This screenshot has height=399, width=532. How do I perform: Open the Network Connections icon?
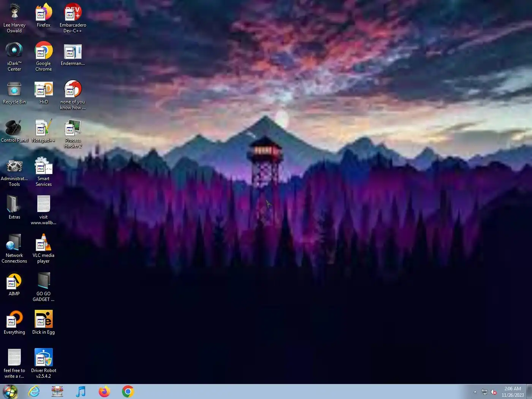click(14, 248)
